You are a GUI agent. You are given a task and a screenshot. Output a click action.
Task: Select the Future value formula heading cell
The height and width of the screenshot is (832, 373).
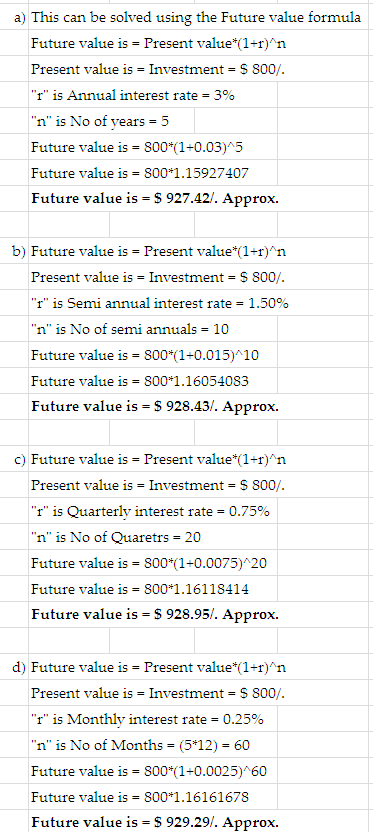pyautogui.click(x=196, y=18)
